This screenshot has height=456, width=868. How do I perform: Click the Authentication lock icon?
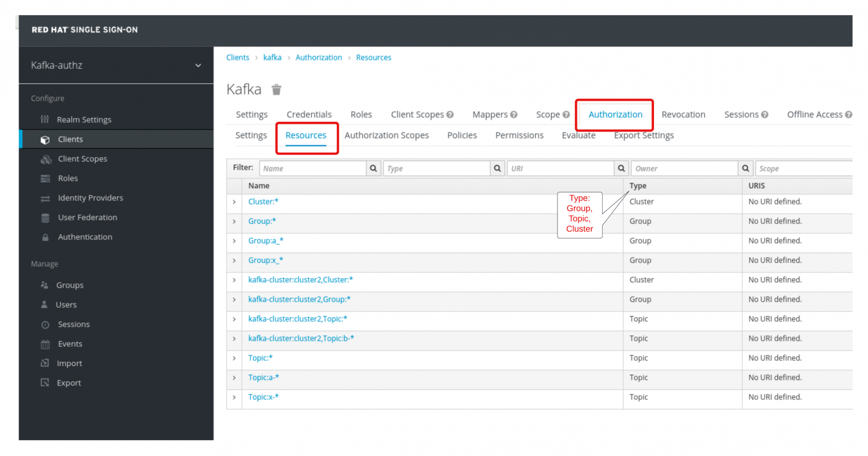(45, 237)
